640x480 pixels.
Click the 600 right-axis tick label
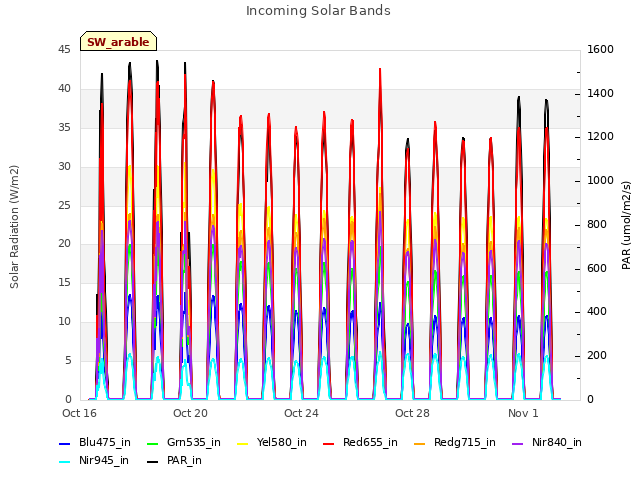[x=597, y=269]
